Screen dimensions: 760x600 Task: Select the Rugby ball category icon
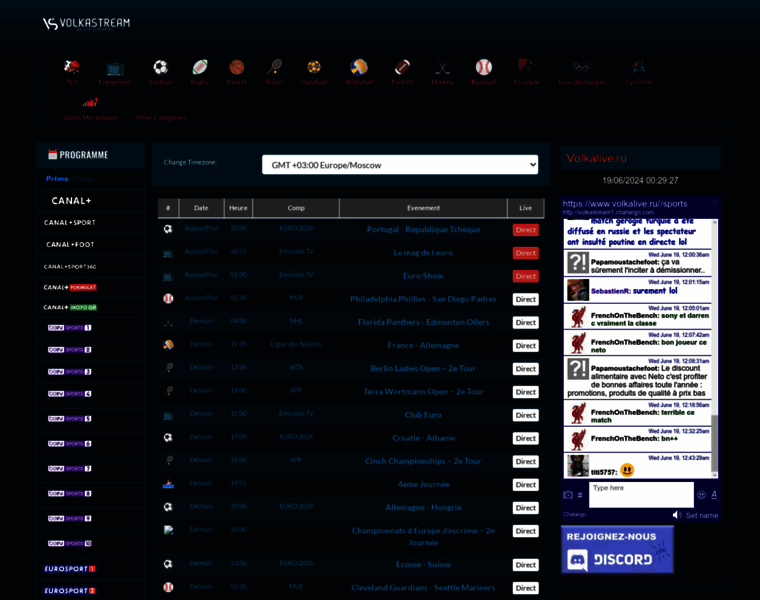200,67
